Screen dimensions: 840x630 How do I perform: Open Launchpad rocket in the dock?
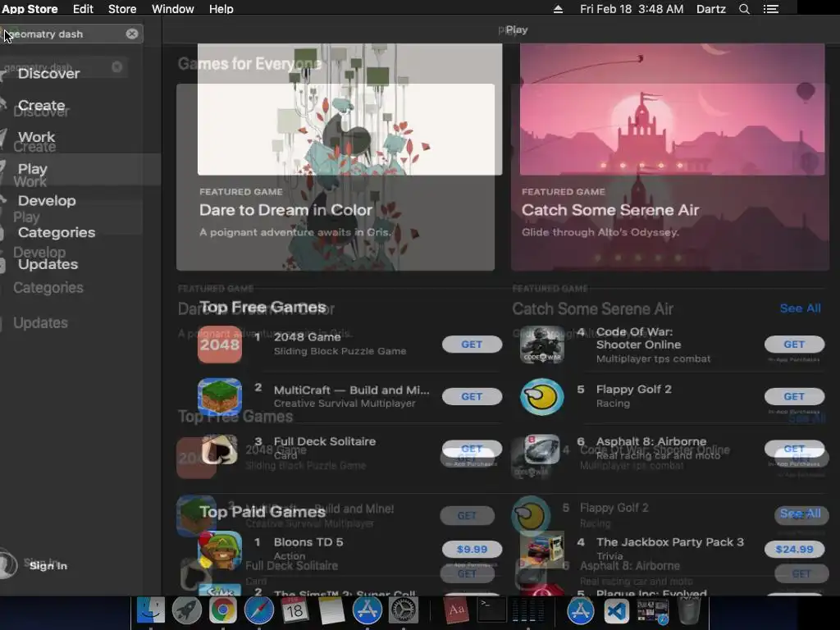186,609
